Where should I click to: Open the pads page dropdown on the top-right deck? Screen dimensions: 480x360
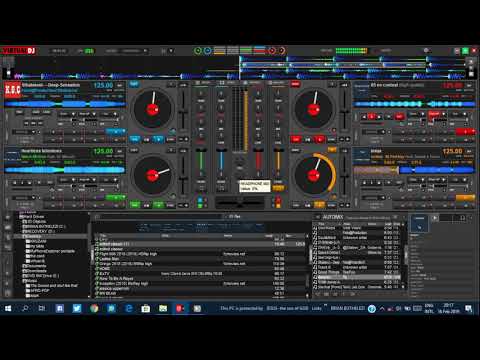[373, 132]
